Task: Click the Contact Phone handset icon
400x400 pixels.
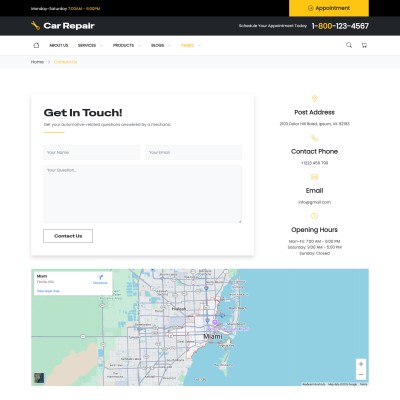Action: click(314, 138)
